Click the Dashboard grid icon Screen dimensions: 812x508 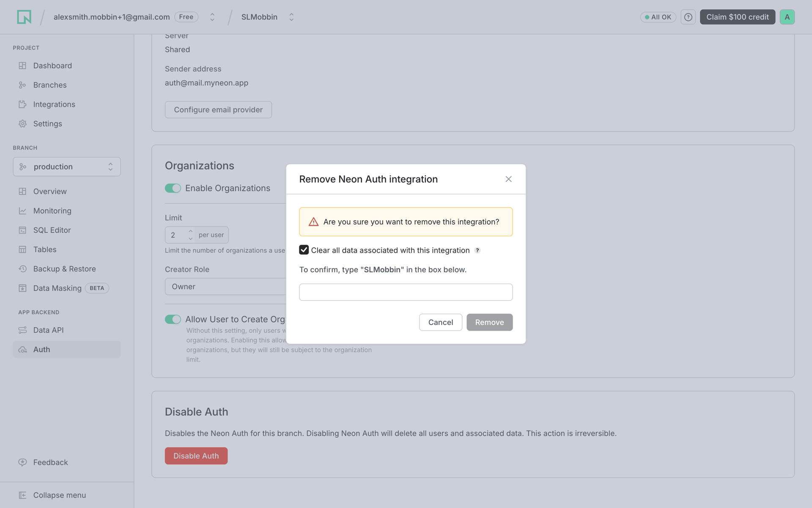click(x=22, y=66)
